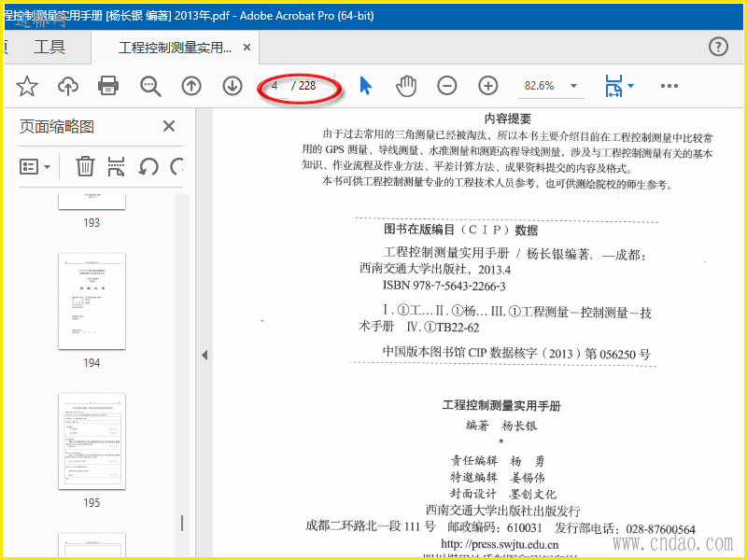Click the extract pages scissors icon

116,167
